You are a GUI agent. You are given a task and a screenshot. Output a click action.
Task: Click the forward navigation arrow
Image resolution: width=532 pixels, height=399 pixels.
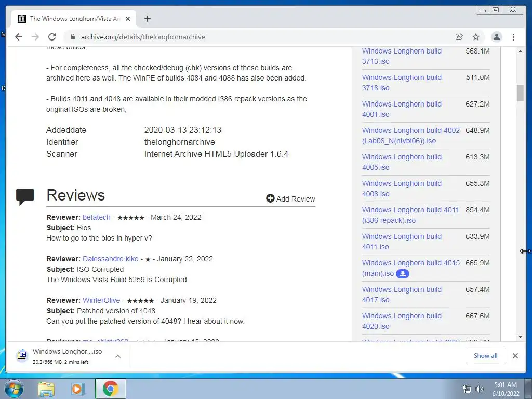35,37
